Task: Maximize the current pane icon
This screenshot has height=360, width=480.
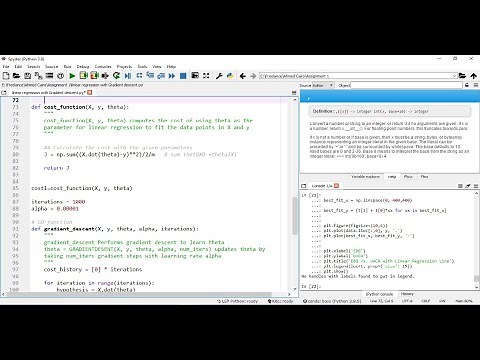Action: click(x=195, y=76)
